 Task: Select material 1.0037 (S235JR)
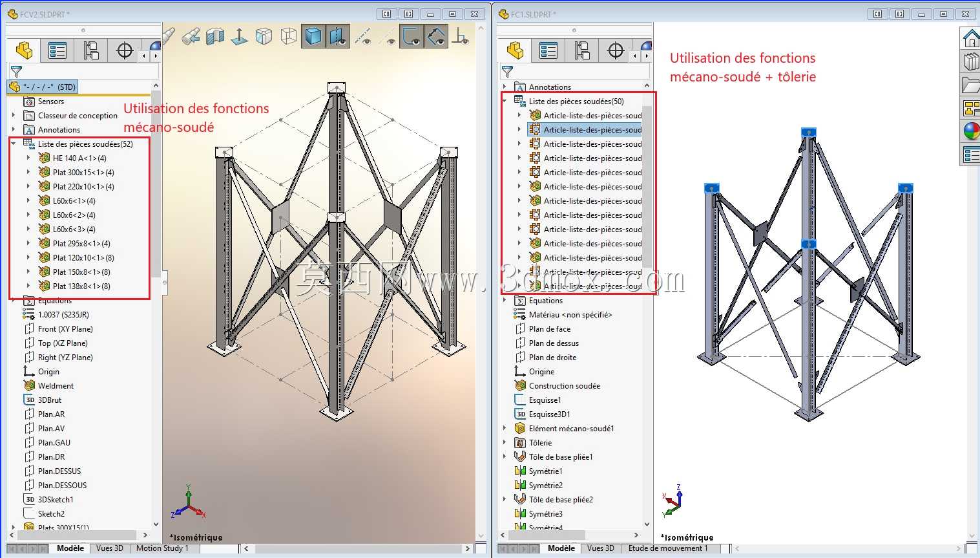tap(56, 314)
